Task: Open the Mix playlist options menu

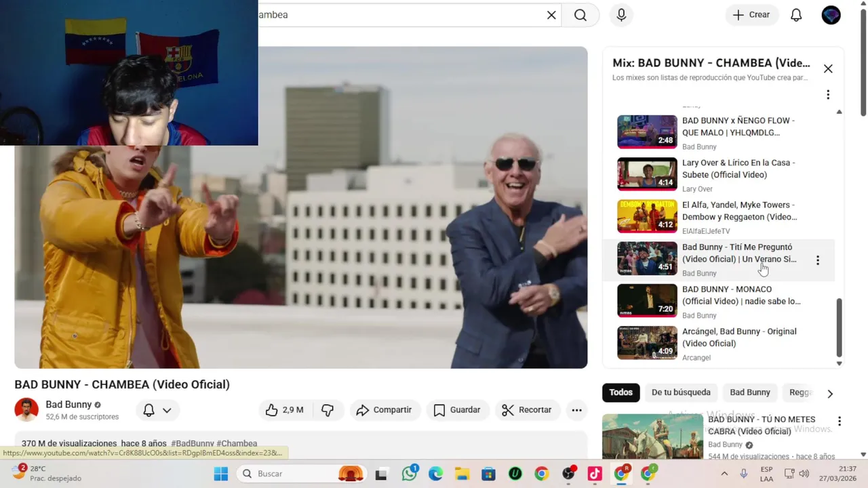Action: pos(828,95)
